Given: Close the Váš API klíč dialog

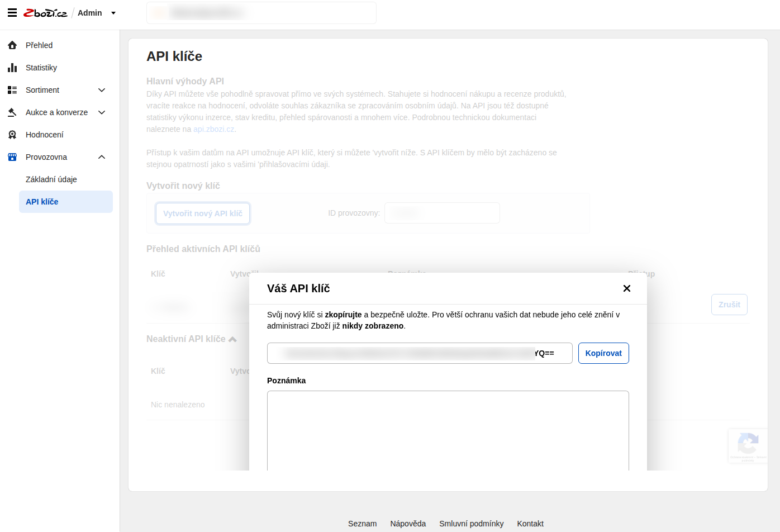Looking at the screenshot, I should 626,288.
